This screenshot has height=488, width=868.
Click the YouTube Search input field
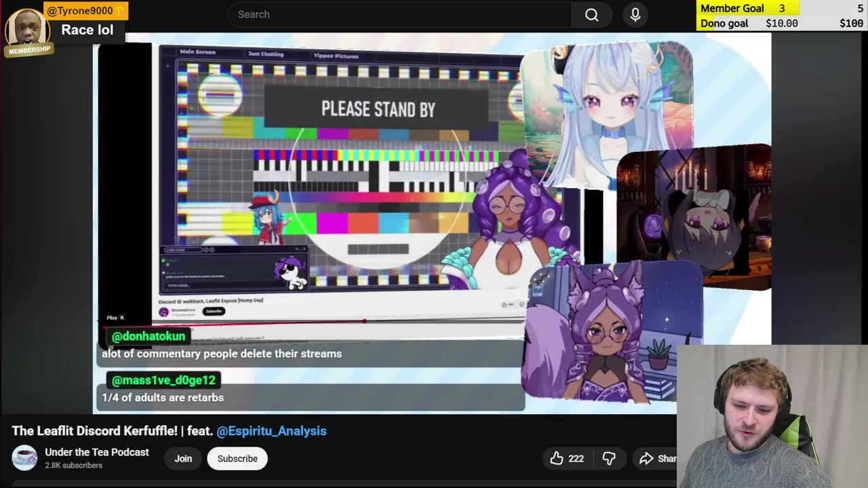[x=399, y=14]
